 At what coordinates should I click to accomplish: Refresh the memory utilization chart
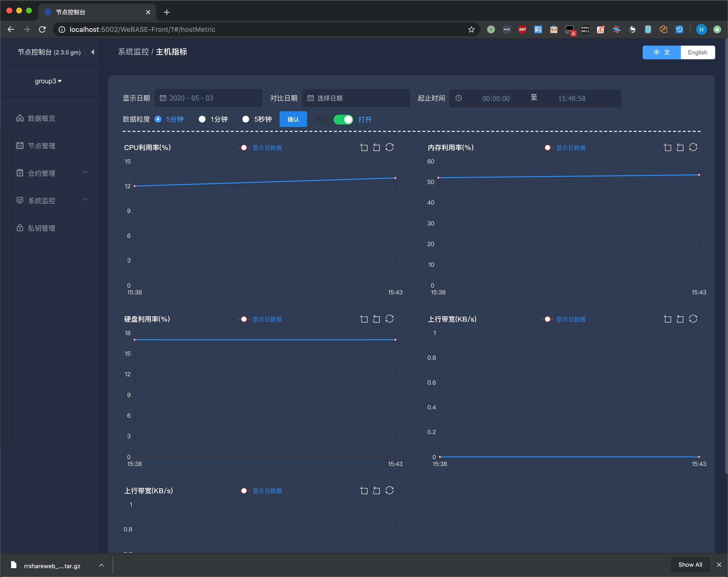tap(693, 148)
